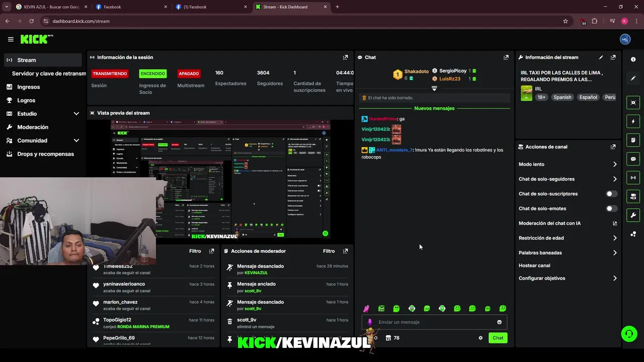Viewport: 644px width, 362px height.
Task: Click Filtro in Acciones de moderador panel
Action: [x=329, y=251]
